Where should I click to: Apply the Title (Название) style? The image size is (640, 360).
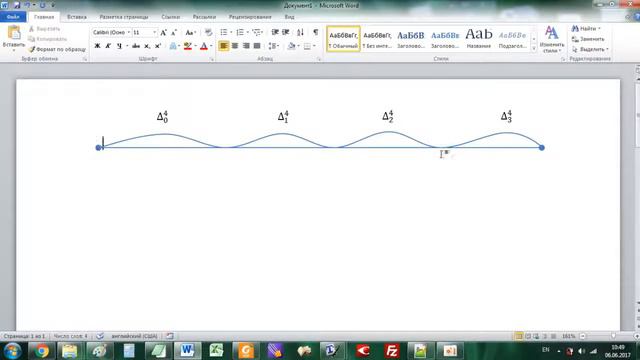479,39
